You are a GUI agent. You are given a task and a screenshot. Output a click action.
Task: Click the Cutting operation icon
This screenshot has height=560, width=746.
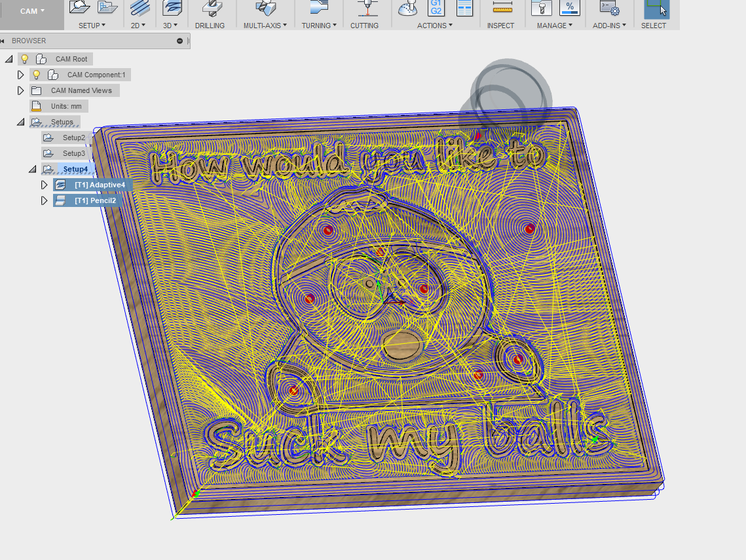[x=364, y=8]
